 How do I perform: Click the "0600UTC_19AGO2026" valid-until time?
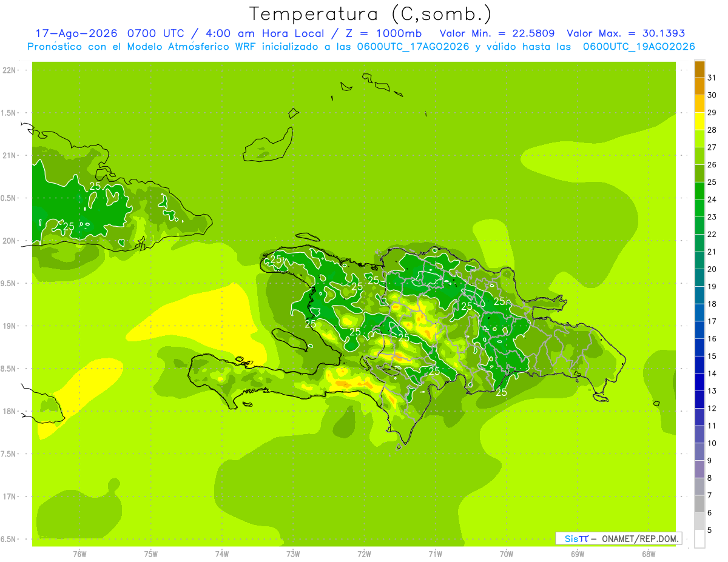click(x=639, y=47)
